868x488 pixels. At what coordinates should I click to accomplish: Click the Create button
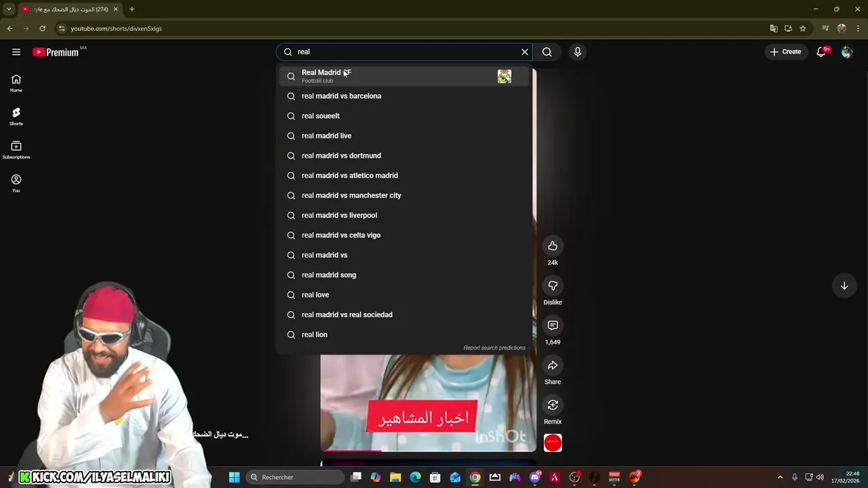(x=786, y=52)
